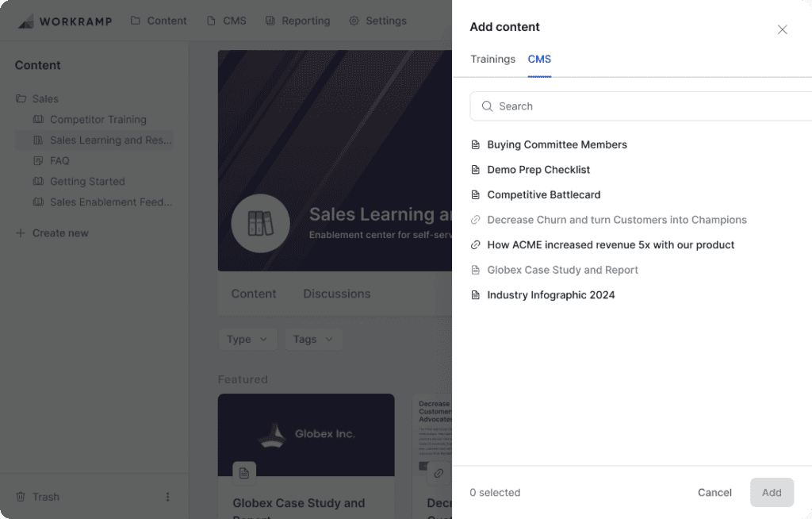Click document icon beside Buying Committee Members
The width and height of the screenshot is (812, 519).
coord(476,144)
